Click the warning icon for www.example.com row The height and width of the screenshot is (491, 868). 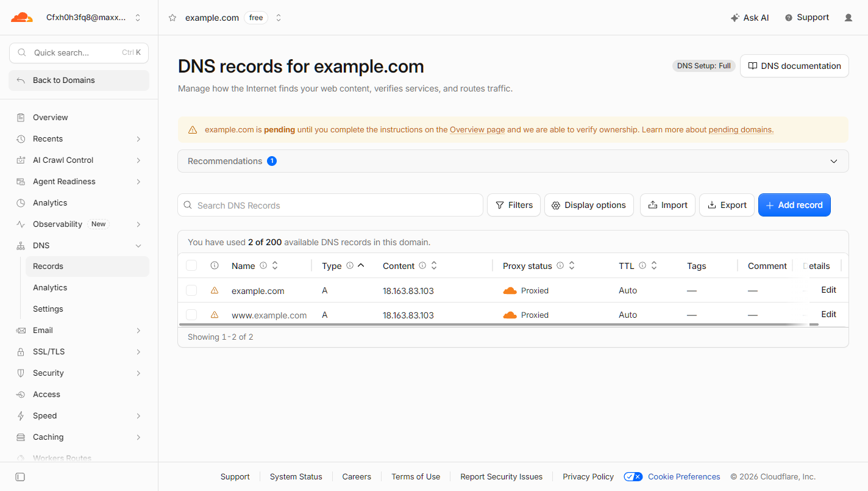coord(215,315)
